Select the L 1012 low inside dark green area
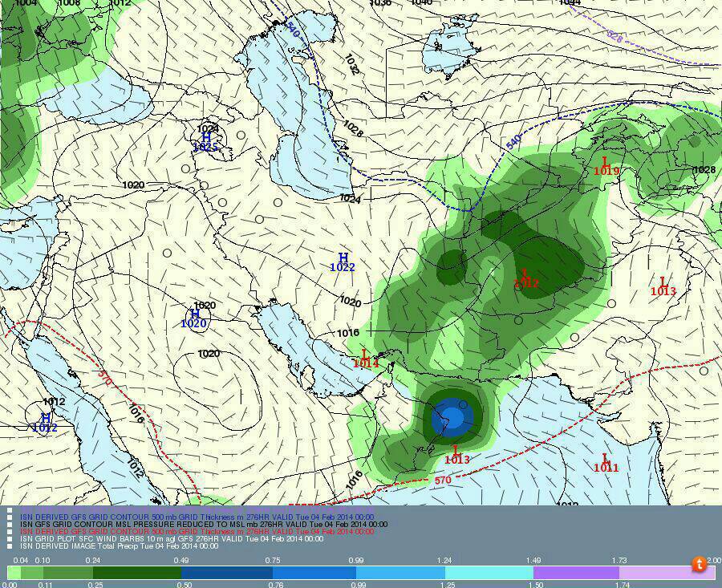 coord(525,278)
